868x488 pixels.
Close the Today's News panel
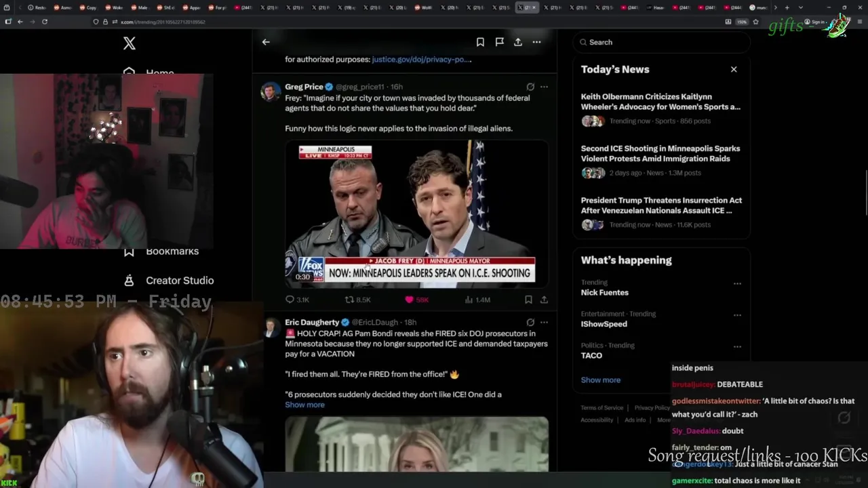(x=734, y=69)
